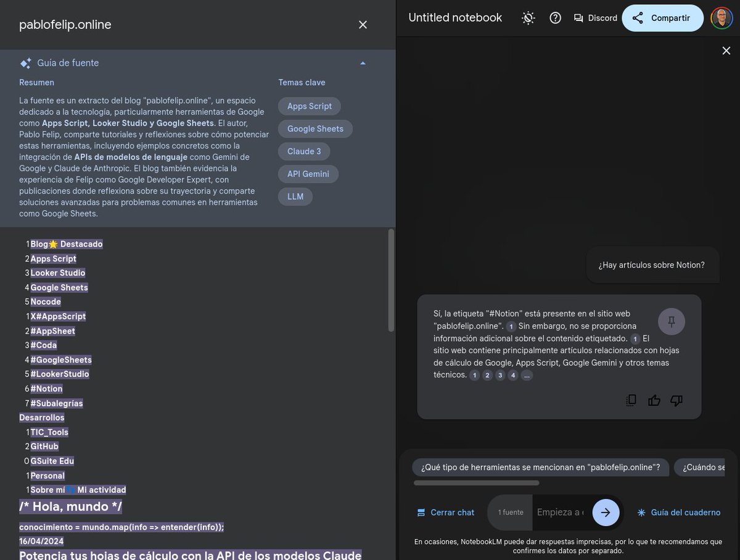
Task: Click the Nocode line in source
Action: (46, 302)
